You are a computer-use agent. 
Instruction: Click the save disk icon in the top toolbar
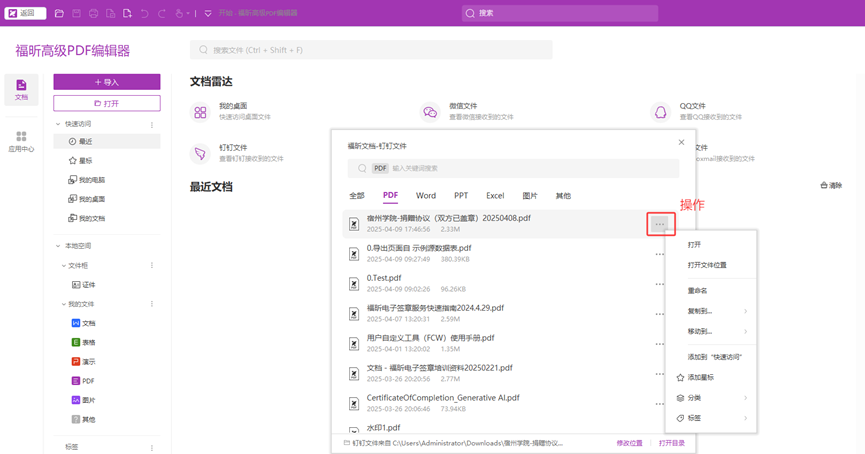[77, 13]
